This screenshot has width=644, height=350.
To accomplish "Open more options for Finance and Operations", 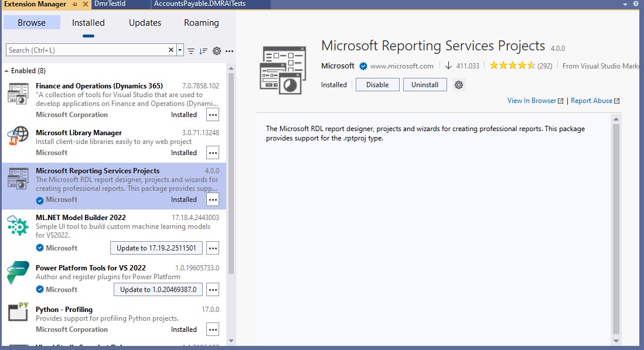I will point(213,115).
